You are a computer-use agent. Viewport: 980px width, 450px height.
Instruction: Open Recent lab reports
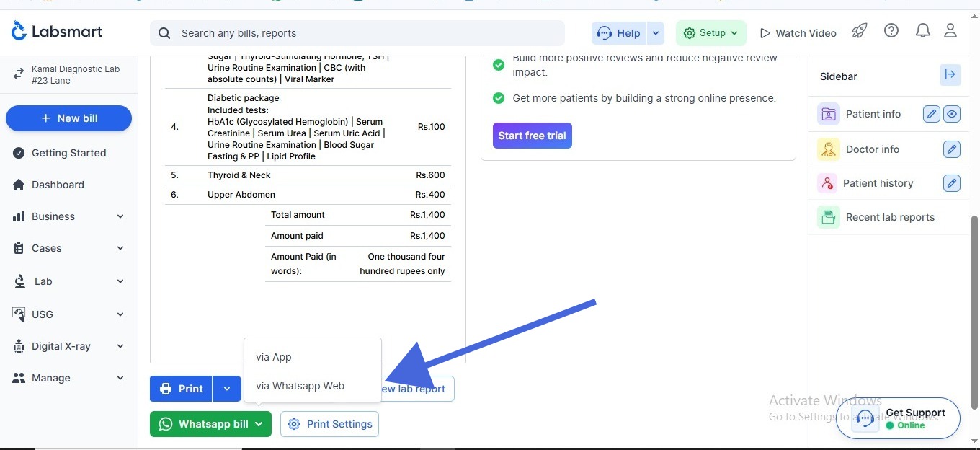click(x=890, y=217)
